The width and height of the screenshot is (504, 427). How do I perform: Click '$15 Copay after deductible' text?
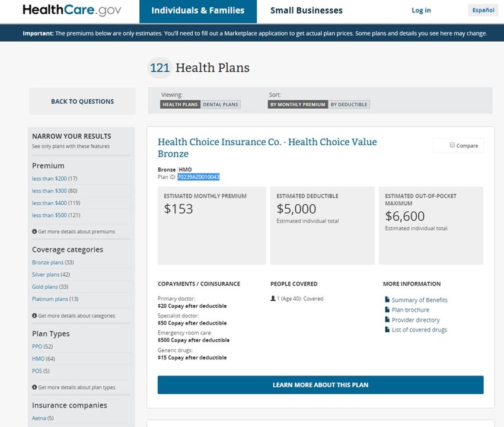[192, 358]
